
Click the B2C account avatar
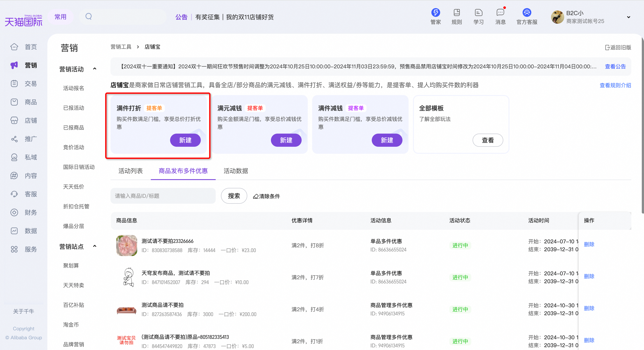coord(557,17)
